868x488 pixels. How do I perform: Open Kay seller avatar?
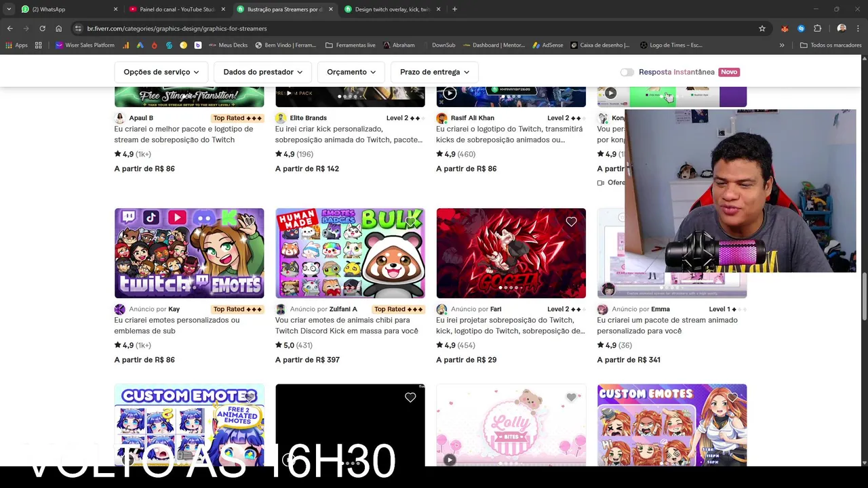pyautogui.click(x=120, y=309)
